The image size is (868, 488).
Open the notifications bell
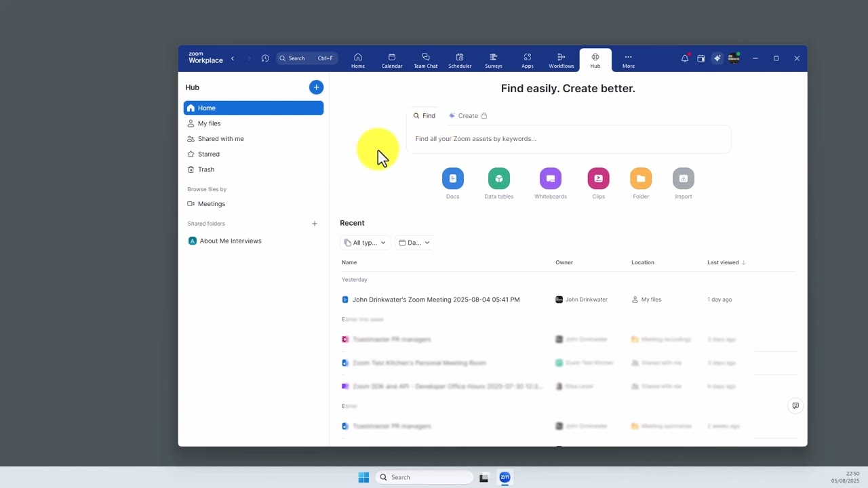pyautogui.click(x=685, y=58)
